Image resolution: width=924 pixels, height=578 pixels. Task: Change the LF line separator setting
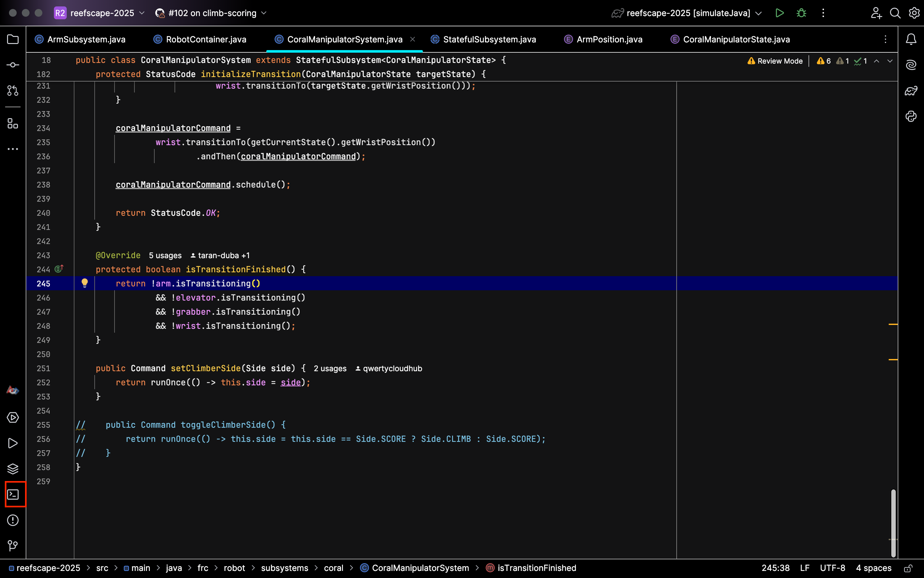pos(805,568)
